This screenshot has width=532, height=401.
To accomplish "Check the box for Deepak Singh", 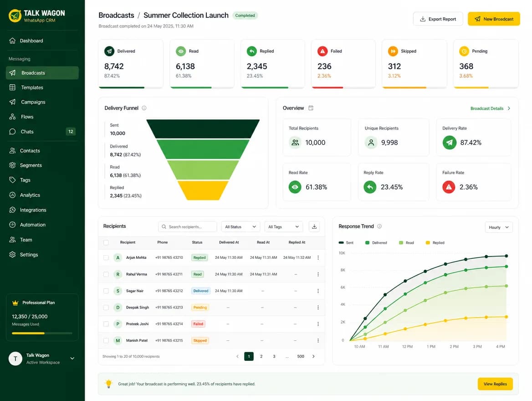I will click(106, 307).
